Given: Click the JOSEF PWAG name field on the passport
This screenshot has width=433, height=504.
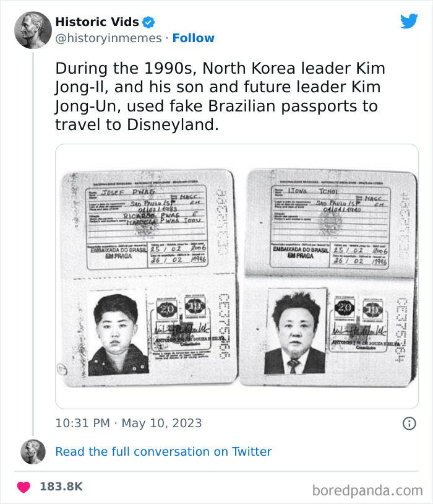Looking at the screenshot, I should (128, 193).
